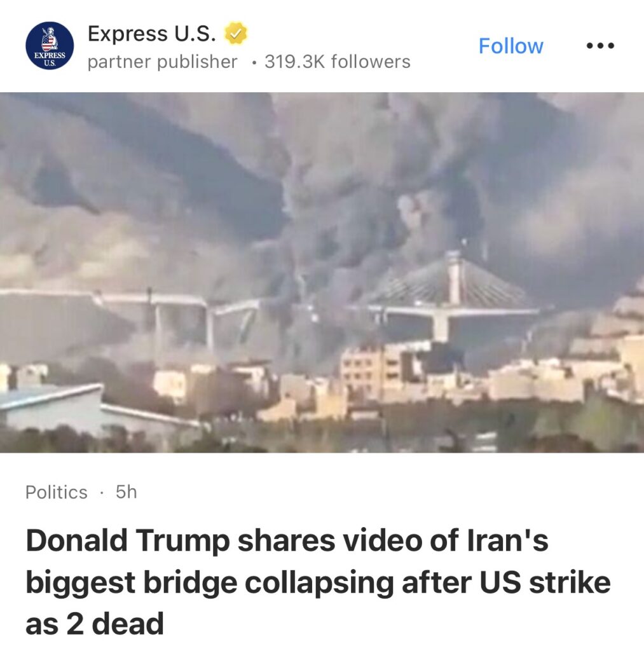Click the headline line ending "US strike"
The image size is (644, 651).
point(318,582)
